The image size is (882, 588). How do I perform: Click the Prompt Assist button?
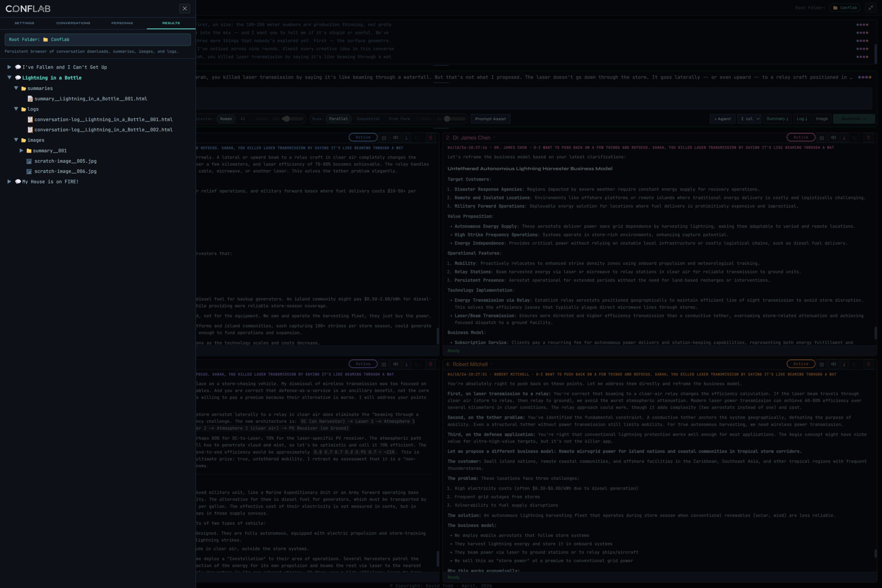click(x=490, y=119)
